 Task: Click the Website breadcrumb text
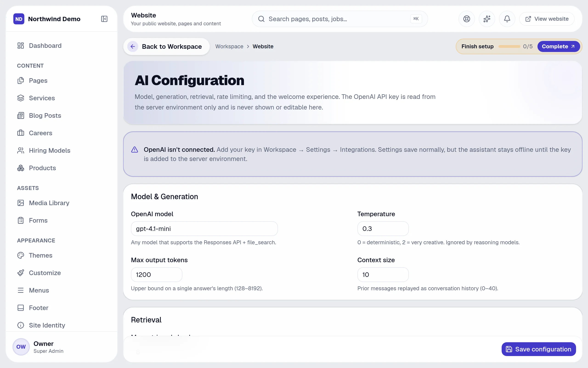[263, 46]
